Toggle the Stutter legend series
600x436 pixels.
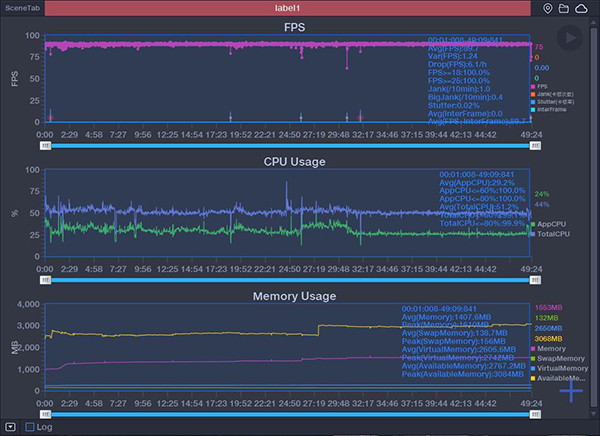pyautogui.click(x=550, y=101)
